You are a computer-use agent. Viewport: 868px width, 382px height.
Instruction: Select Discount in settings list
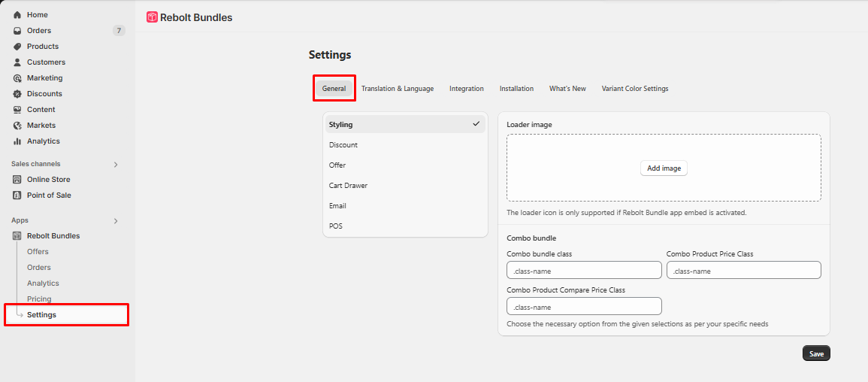pyautogui.click(x=405, y=145)
